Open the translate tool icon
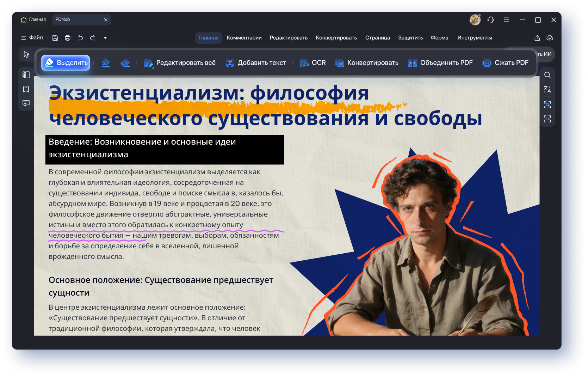Screen dimensions: 588x376 coord(547,89)
